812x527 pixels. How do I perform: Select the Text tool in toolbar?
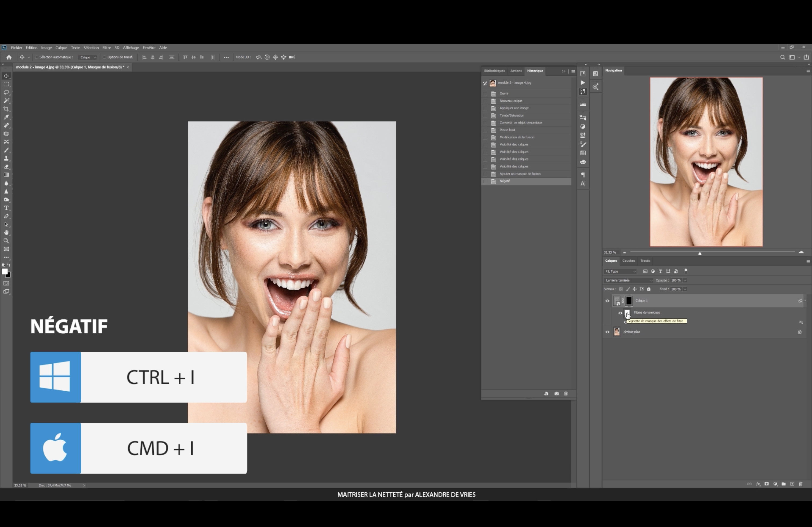tap(6, 208)
